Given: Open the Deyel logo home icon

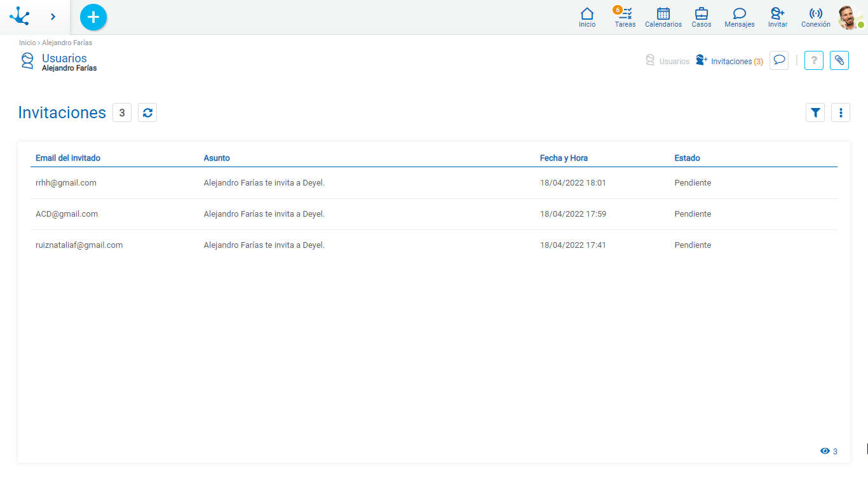Looking at the screenshot, I should pyautogui.click(x=20, y=17).
